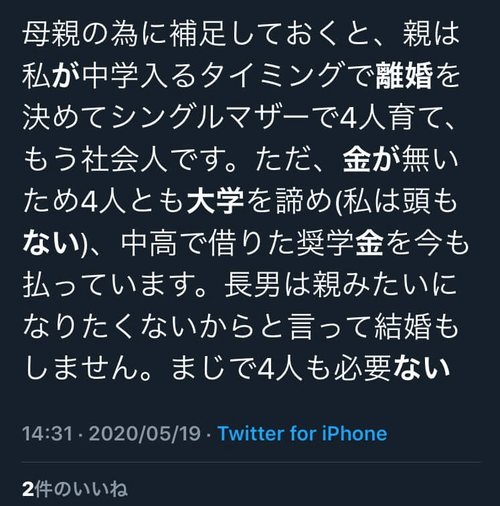500x506 pixels.
Task: Click the 2020/05/19 tweet date
Action: [x=145, y=434]
